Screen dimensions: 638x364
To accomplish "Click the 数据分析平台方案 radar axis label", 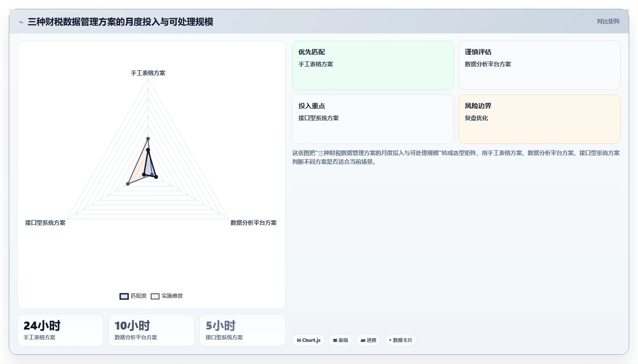I will click(x=254, y=223).
